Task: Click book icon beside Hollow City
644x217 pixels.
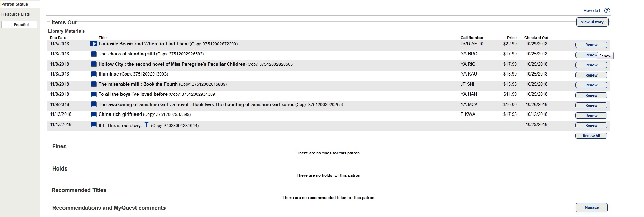Action: 94,64
